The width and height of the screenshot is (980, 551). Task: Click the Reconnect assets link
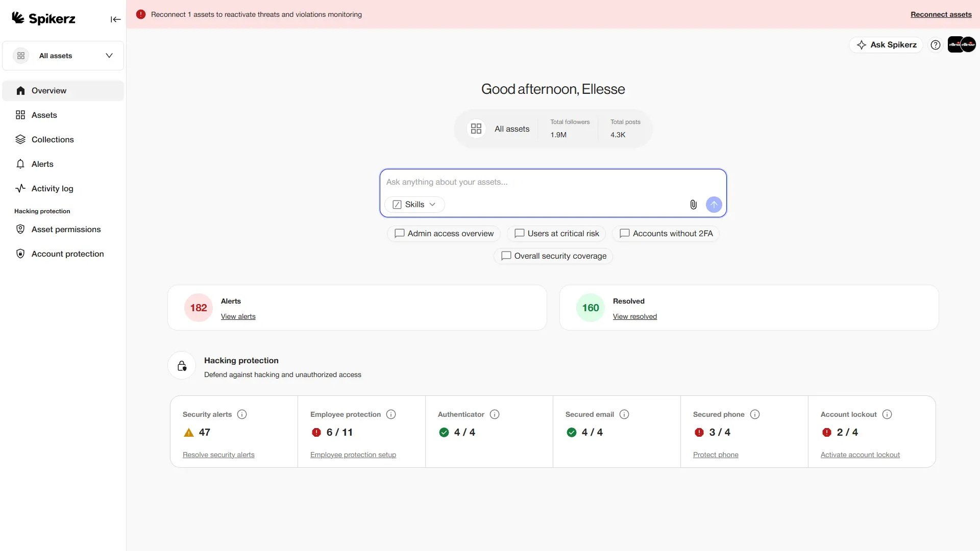coord(941,14)
